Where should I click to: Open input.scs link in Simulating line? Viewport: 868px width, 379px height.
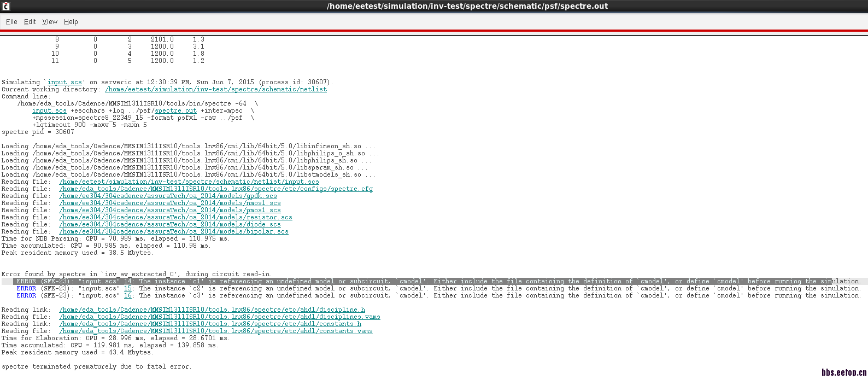(64, 82)
